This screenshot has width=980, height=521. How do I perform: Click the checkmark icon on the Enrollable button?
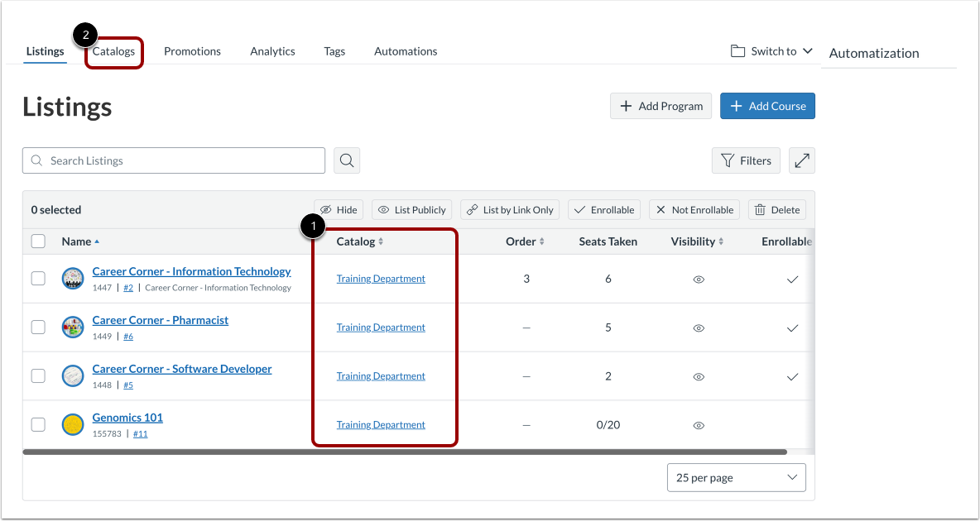tap(581, 209)
